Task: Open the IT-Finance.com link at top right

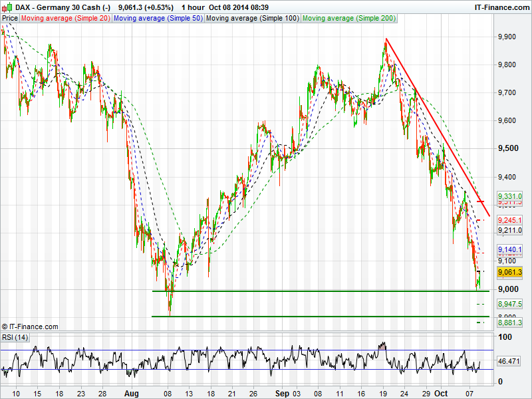Action: pos(501,7)
